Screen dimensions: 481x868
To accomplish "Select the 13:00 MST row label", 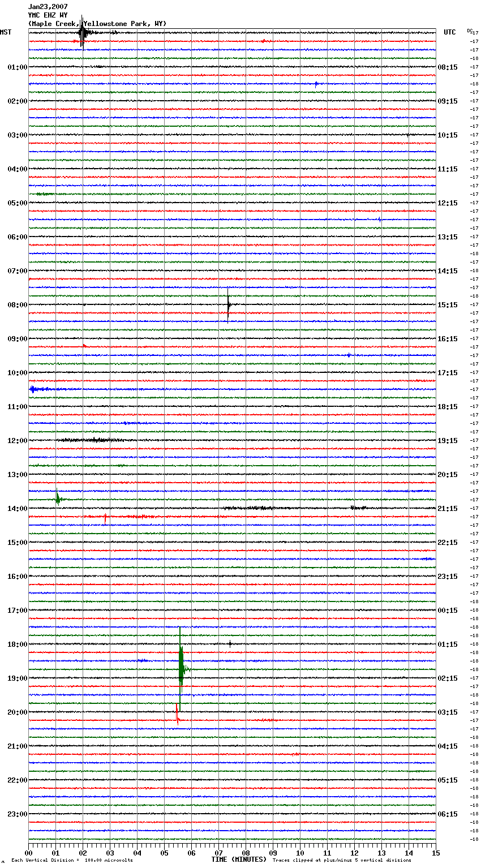I will click(17, 475).
